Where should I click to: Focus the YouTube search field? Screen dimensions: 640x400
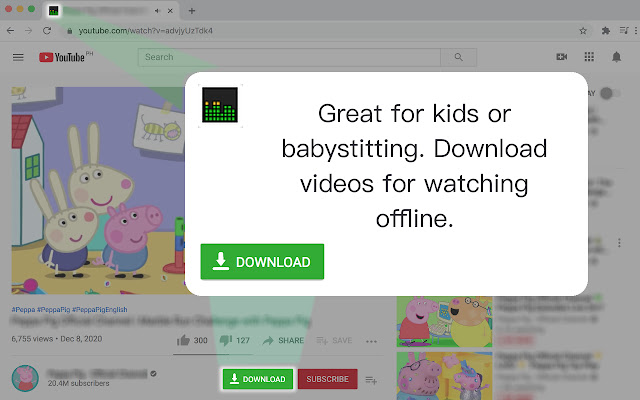click(289, 57)
